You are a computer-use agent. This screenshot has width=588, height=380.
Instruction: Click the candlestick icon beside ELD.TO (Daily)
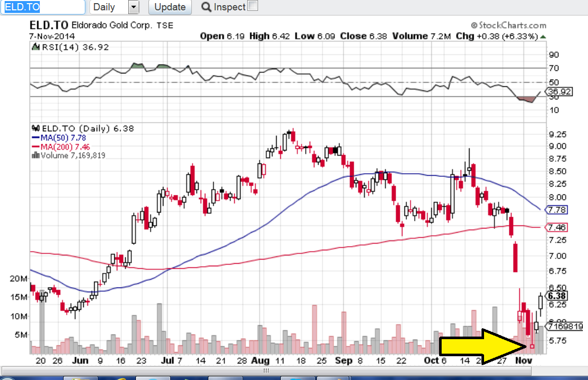36,128
